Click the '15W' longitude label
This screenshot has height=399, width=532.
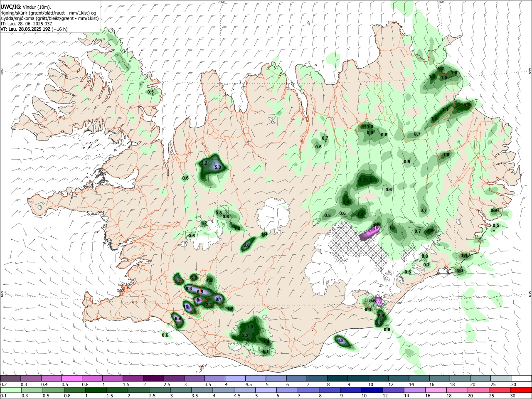coord(440,2)
